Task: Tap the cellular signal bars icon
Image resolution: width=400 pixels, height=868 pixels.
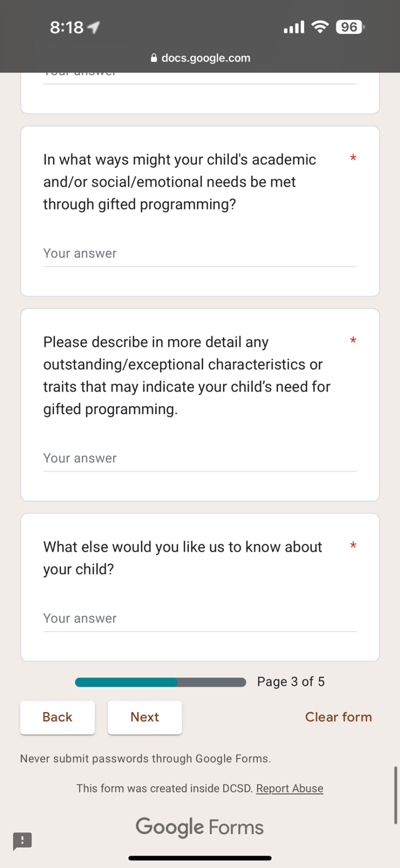Action: click(294, 27)
